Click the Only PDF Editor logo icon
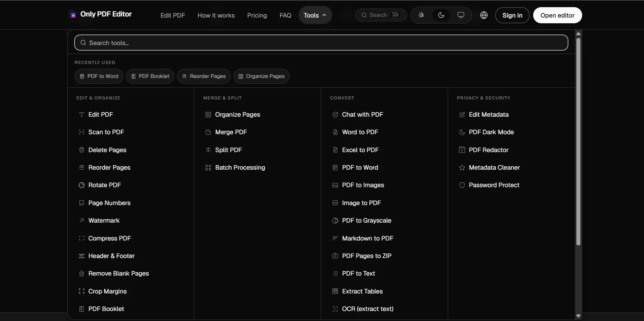The width and height of the screenshot is (644, 321). point(73,15)
